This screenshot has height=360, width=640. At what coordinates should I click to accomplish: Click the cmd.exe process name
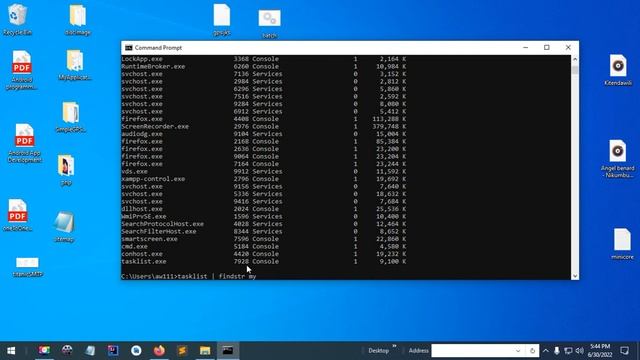[x=134, y=247]
